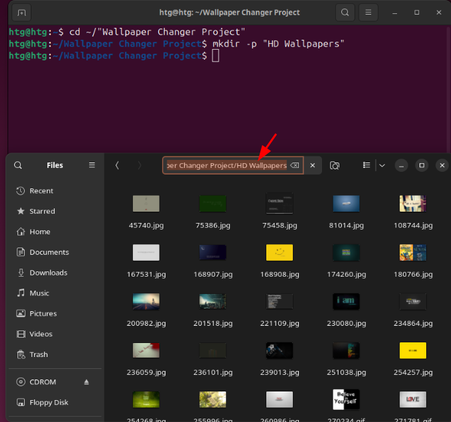Click the 251038.jpg file name label
The height and width of the screenshot is (422, 451).
[346, 372]
